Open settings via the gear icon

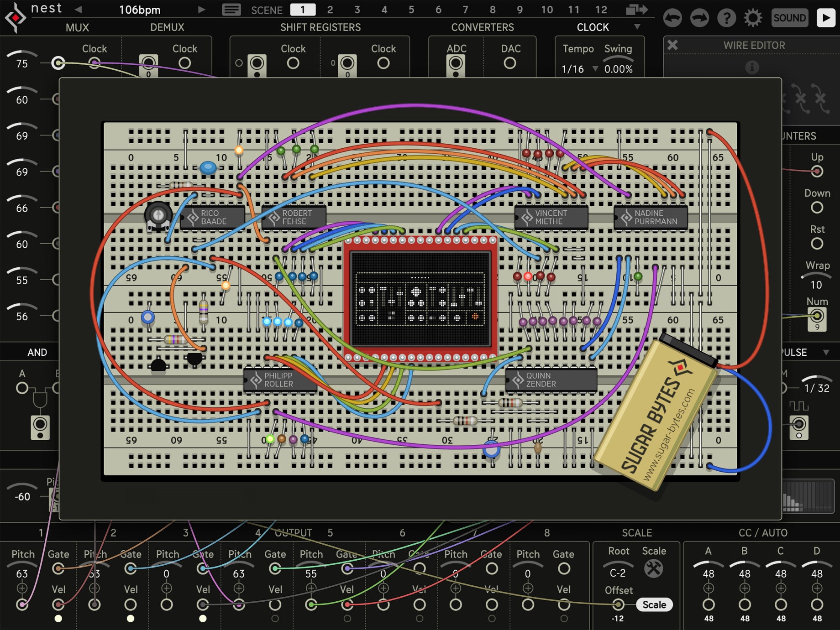[x=753, y=18]
